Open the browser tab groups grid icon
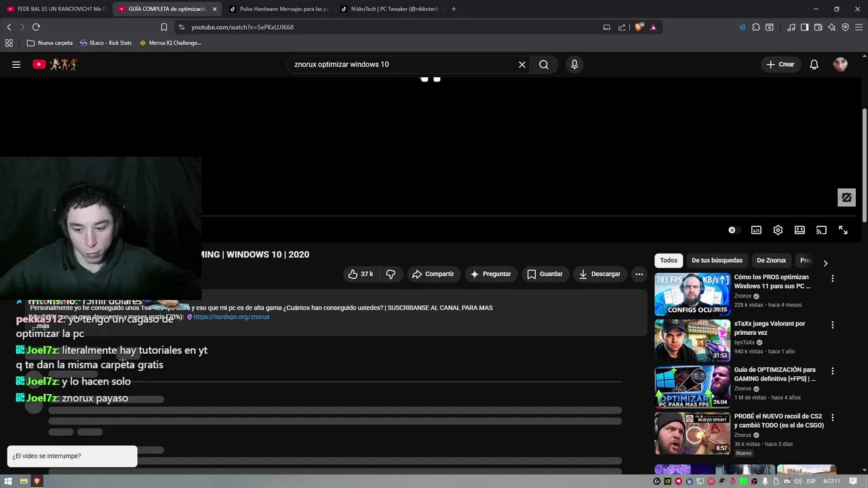 9,43
